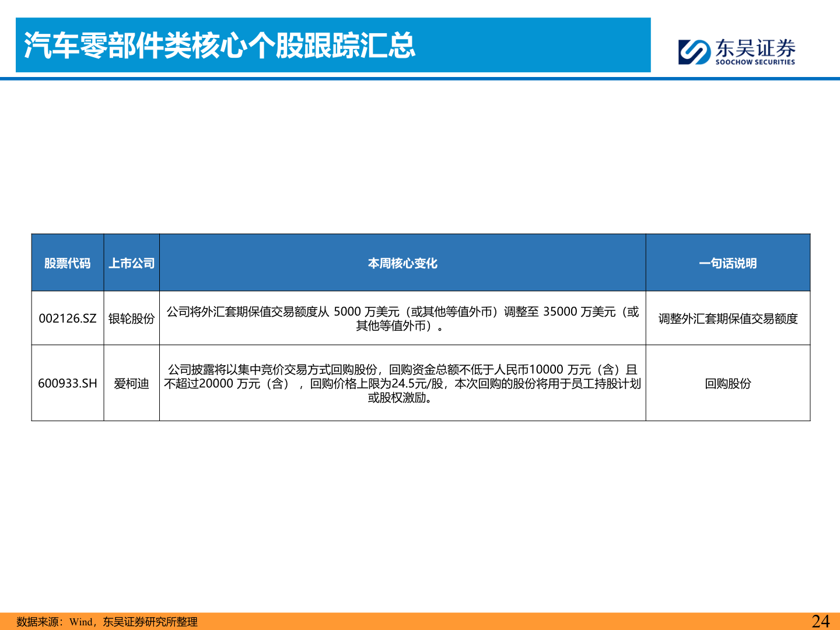Select the 爱柯迪 company cell
The image size is (840, 630).
132,383
